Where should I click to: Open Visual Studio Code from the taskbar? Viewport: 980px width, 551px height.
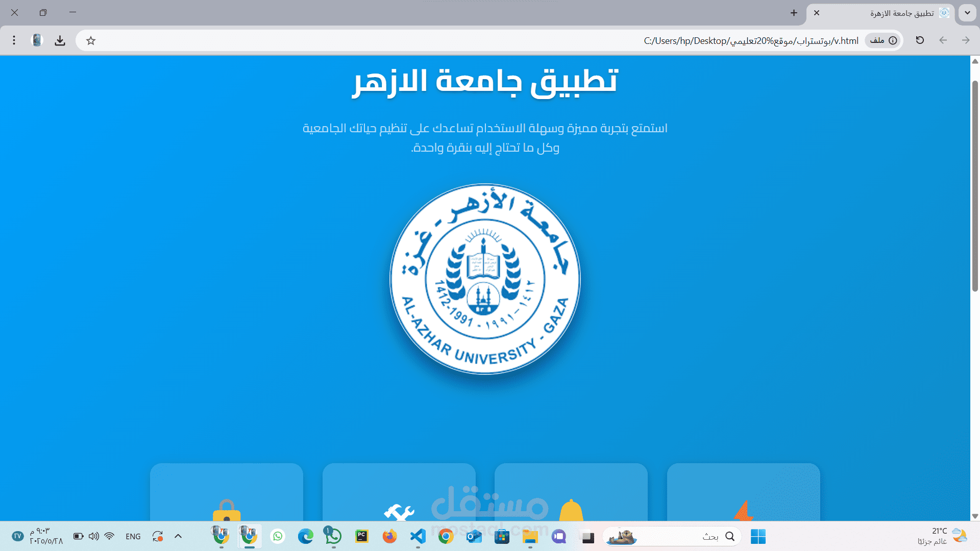point(418,537)
